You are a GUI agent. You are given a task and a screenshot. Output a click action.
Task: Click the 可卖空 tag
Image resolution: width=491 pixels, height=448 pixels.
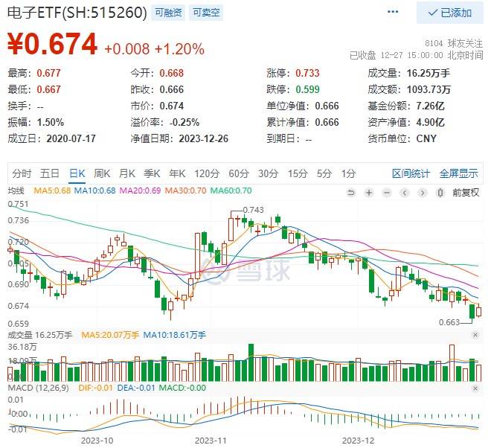point(206,13)
